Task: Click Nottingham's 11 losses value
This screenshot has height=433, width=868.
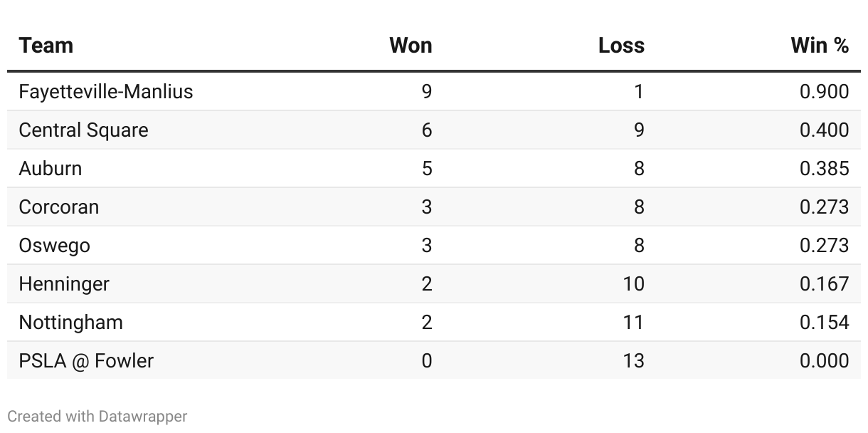Action: [633, 323]
